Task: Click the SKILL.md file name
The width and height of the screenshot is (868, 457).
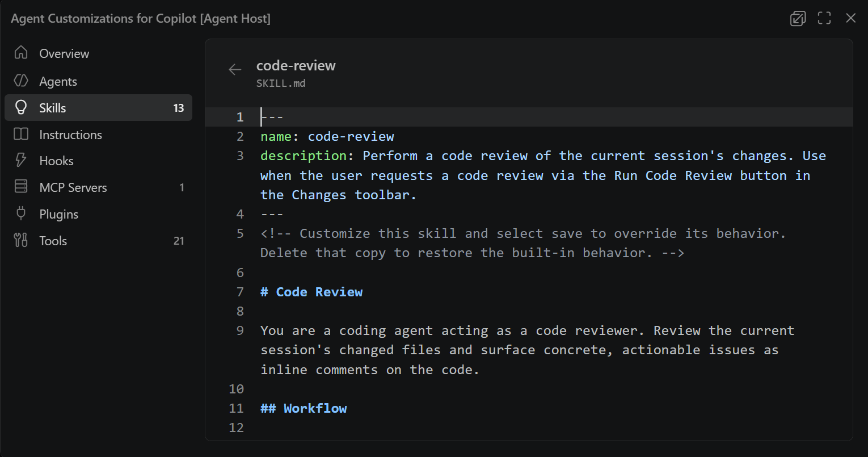Action: pos(281,83)
